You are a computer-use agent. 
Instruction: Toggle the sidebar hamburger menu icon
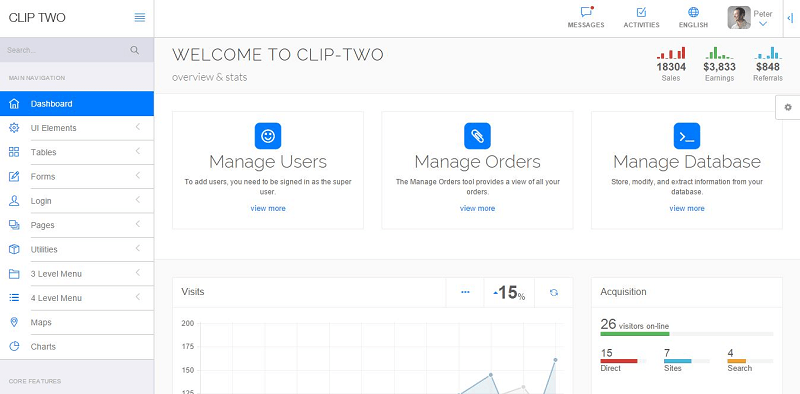139,17
